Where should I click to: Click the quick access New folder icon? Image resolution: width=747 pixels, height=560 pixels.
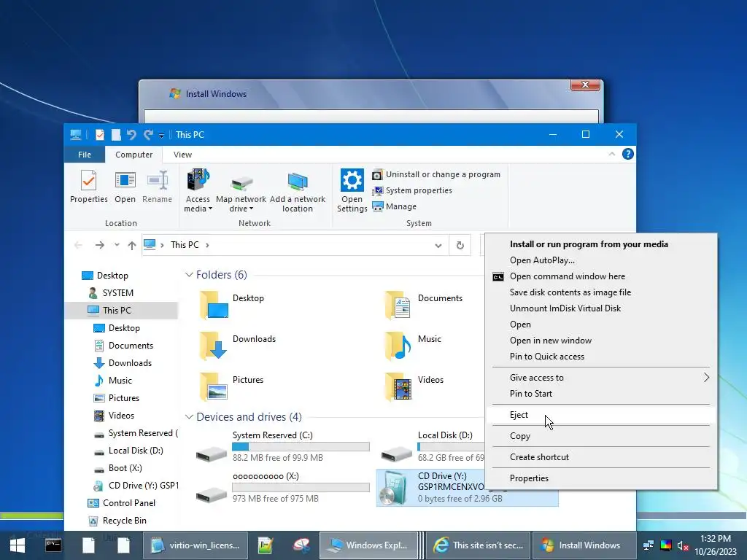point(116,135)
